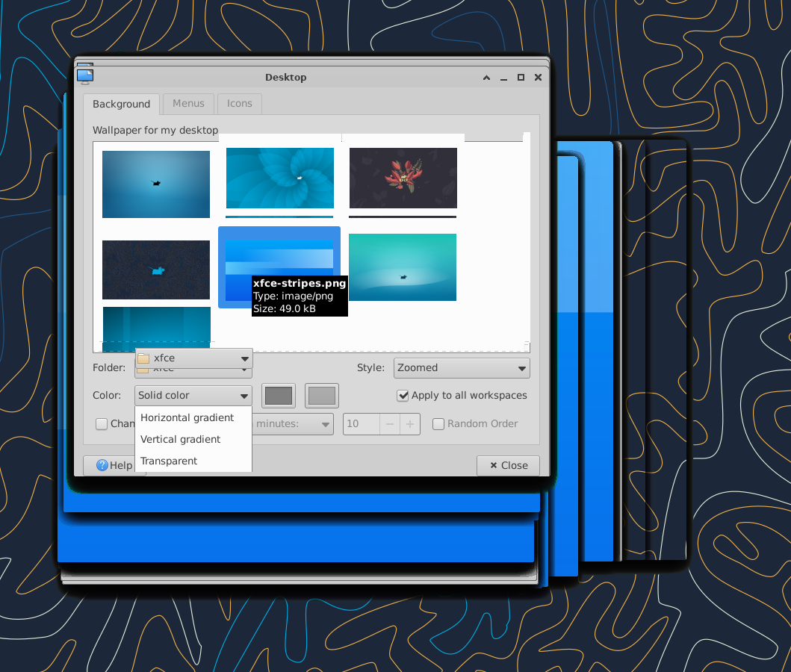Open the Style dropdown showing Zoomed
Screen dimensions: 791x672
[461, 368]
